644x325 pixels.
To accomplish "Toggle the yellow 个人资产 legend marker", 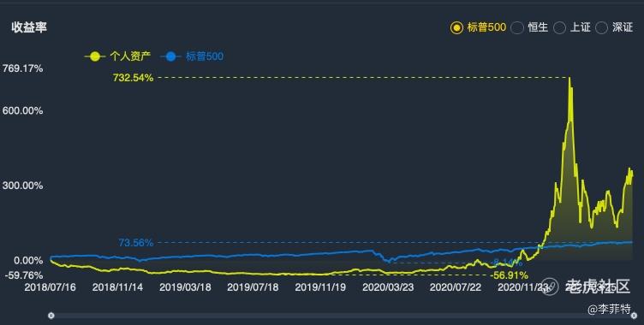I will (x=95, y=56).
